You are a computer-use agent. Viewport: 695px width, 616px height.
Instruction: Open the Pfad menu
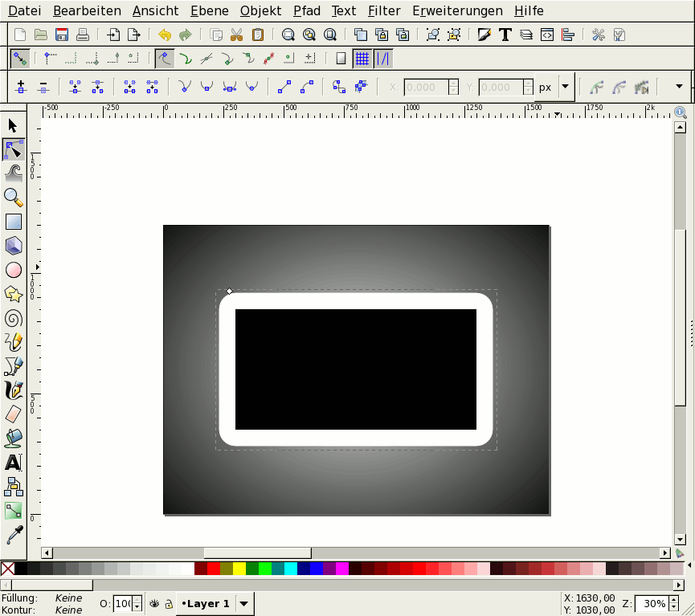pos(308,11)
